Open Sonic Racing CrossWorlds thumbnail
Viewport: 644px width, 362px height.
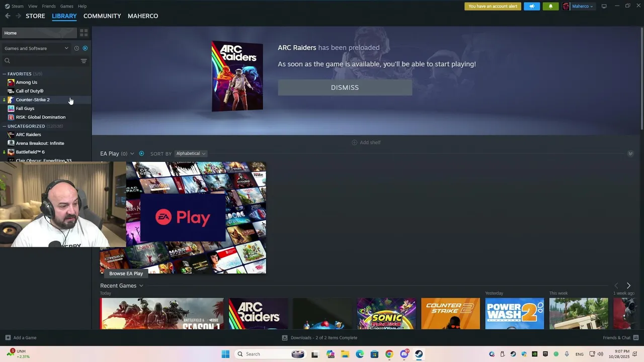point(386,314)
